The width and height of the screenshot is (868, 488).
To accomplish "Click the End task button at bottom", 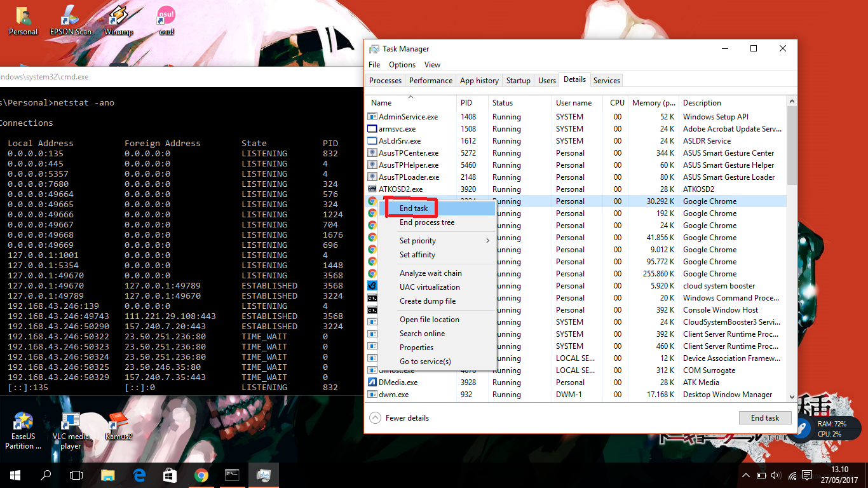I will click(765, 418).
